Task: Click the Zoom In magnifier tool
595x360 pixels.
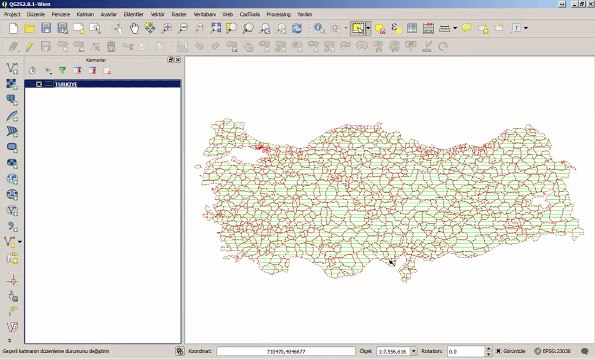Action: [166, 28]
